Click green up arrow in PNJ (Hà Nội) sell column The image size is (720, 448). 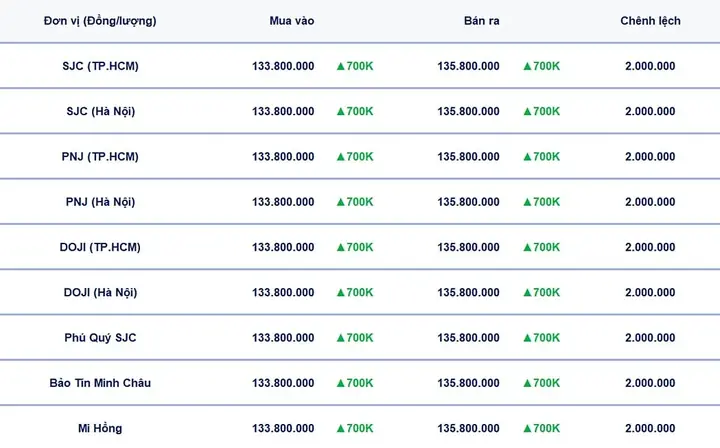[x=527, y=202]
